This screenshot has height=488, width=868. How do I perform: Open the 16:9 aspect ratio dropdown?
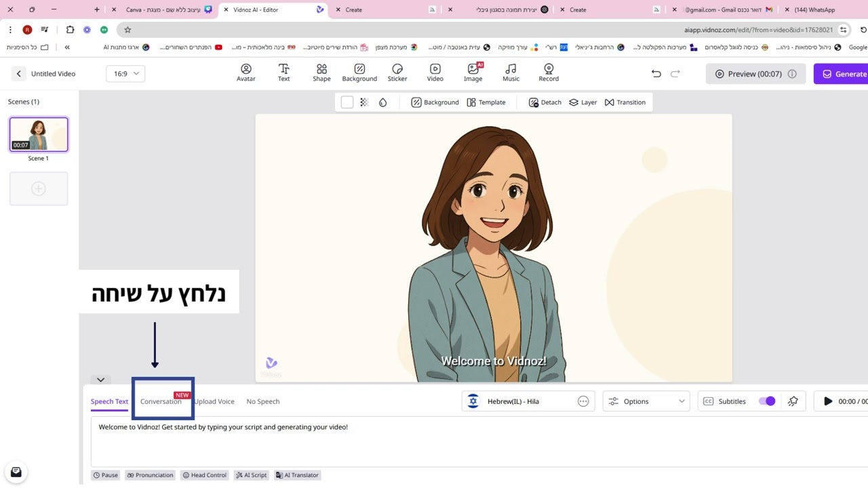(125, 74)
